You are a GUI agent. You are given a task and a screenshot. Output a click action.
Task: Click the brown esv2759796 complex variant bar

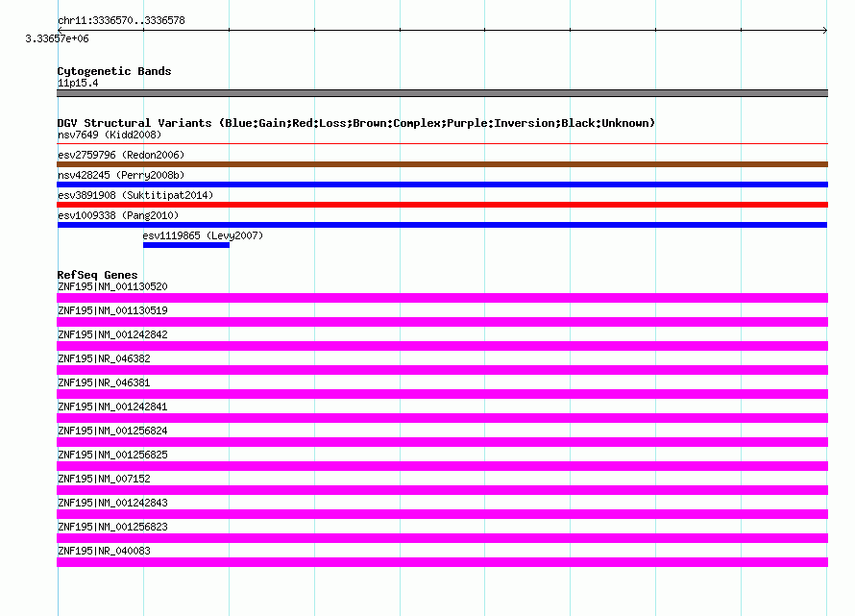click(442, 164)
